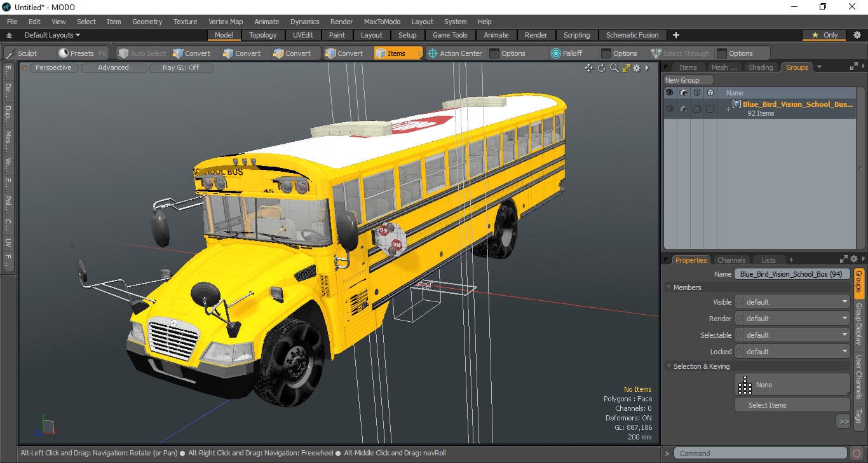Switch to the Topology layout tab
This screenshot has height=463, width=868.
(x=262, y=35)
